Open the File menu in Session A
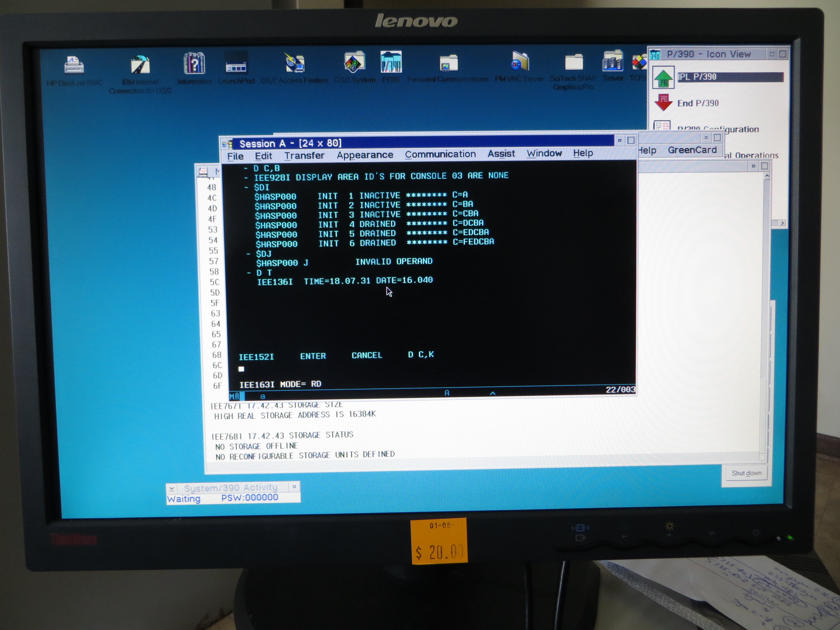 [x=235, y=156]
